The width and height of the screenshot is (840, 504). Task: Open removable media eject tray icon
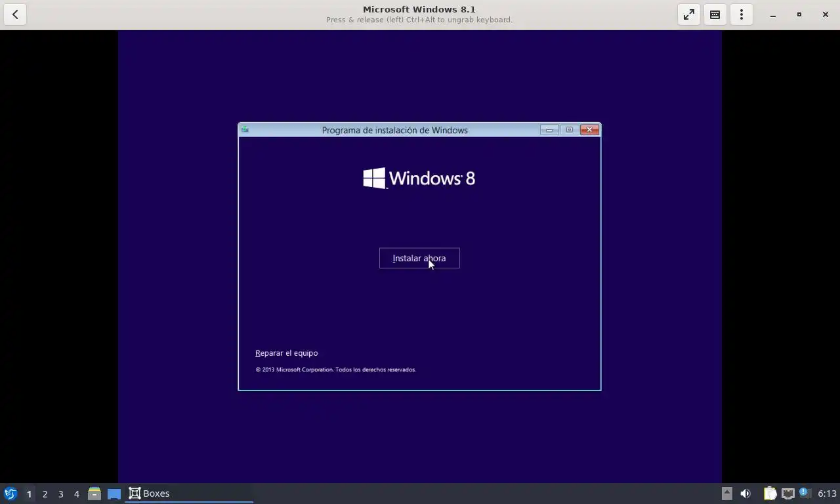coord(726,493)
